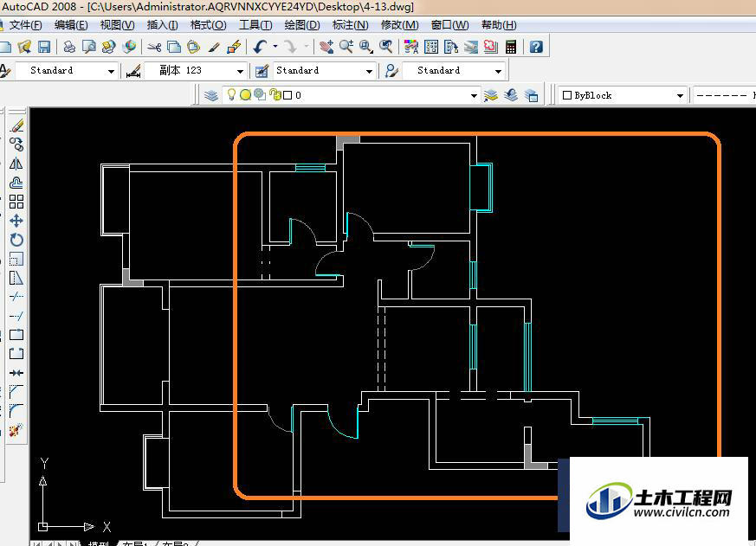
Task: Click Zoom Previous icon
Action: (385, 47)
